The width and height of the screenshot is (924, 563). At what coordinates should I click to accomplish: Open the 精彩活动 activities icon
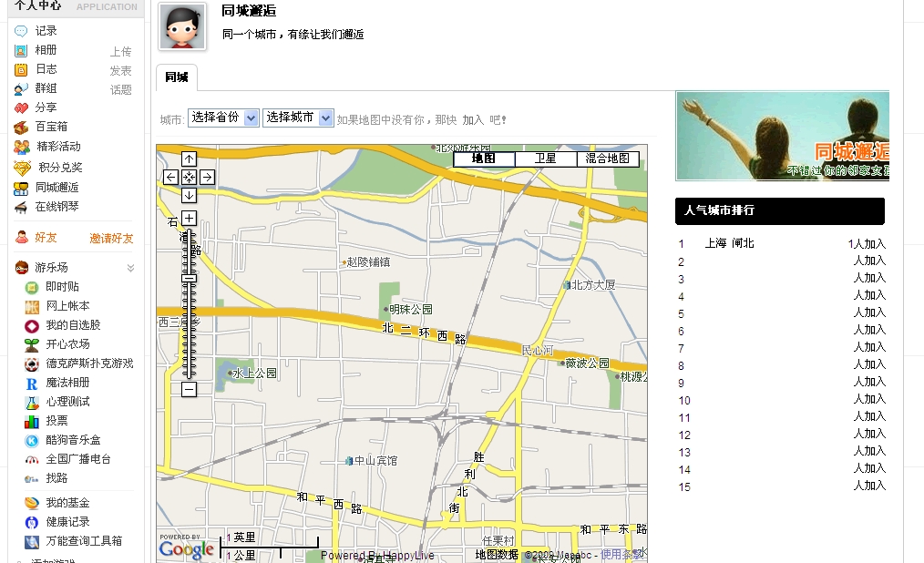point(22,147)
